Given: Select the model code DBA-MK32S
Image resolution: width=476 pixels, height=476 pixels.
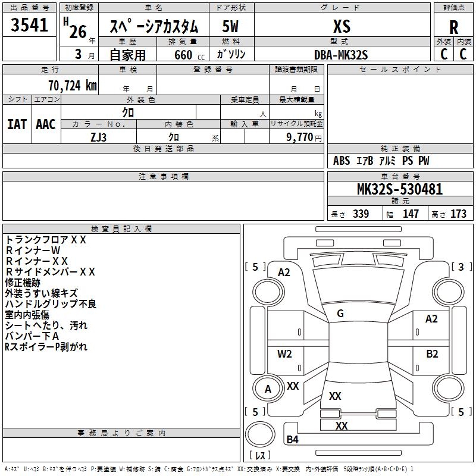Looking at the screenshot, I should click(341, 54).
